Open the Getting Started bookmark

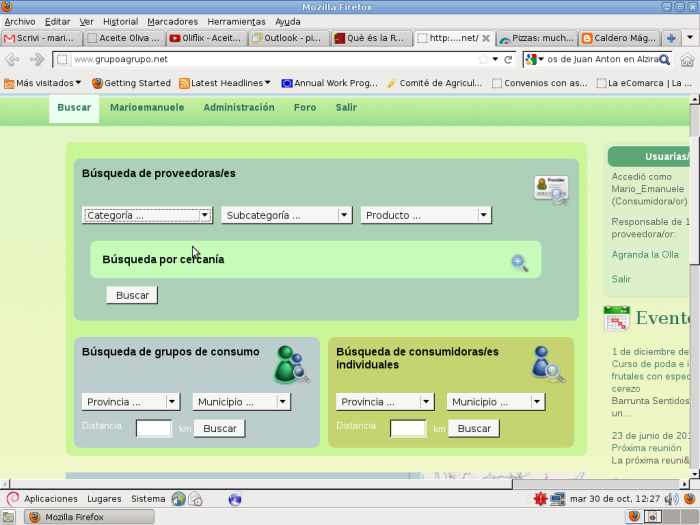point(131,83)
